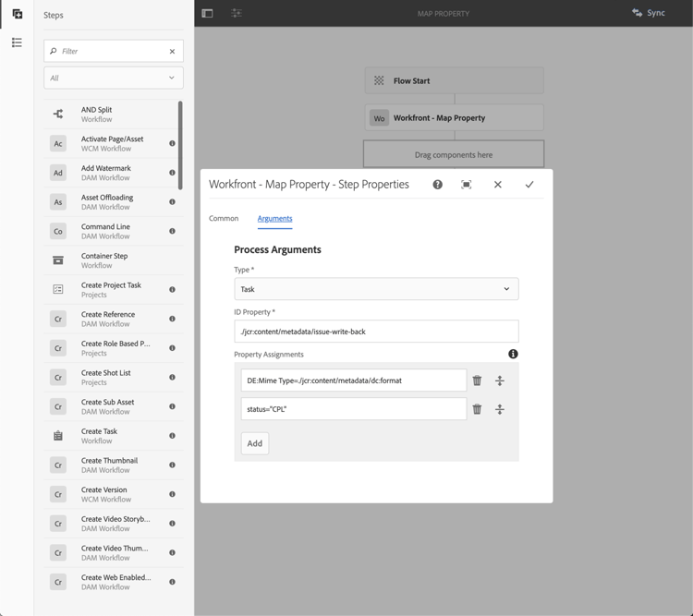Confirm Step Properties with the checkmark
The image size is (693, 616).
pyautogui.click(x=529, y=185)
